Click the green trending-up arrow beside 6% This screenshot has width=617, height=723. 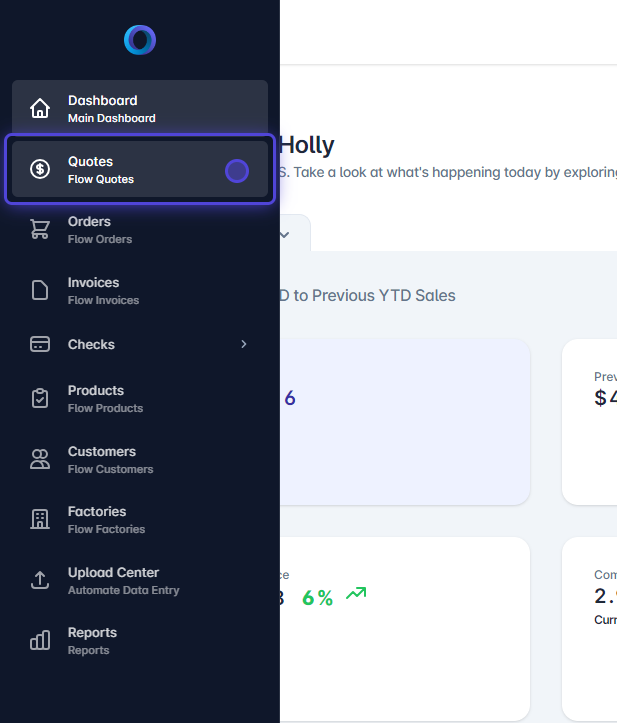[x=356, y=594]
